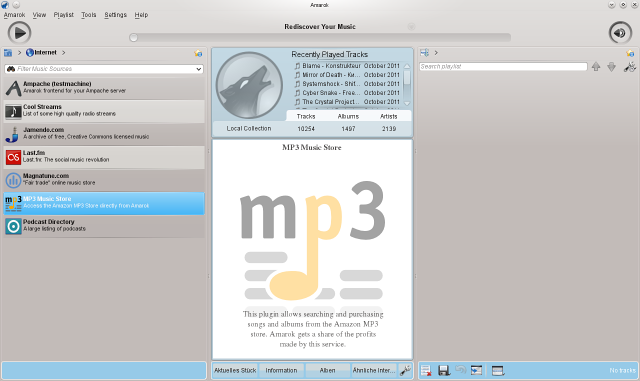Jump to previous playlist search result arrow
640x381 pixels.
[x=596, y=67]
